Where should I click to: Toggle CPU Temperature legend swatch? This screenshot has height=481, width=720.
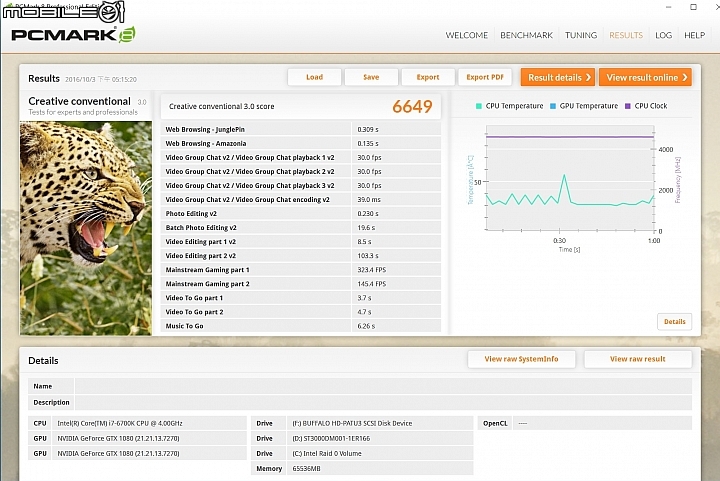[479, 106]
